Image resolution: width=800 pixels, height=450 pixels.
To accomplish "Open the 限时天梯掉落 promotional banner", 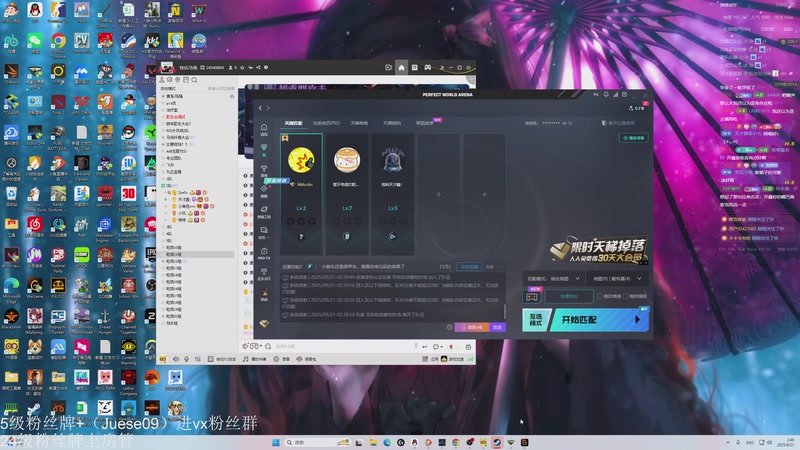I will pos(598,250).
